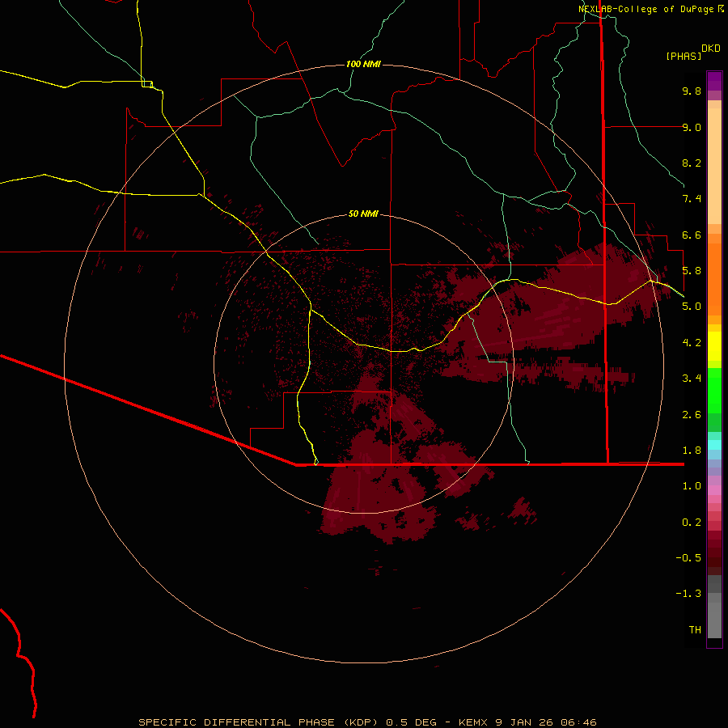Viewport: 728px width, 728px height.
Task: Click the -0.5 value on the color scale
Action: 688,558
